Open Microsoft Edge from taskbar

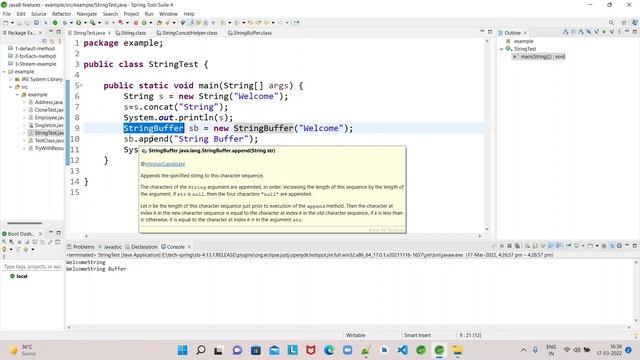pyautogui.click(x=329, y=350)
